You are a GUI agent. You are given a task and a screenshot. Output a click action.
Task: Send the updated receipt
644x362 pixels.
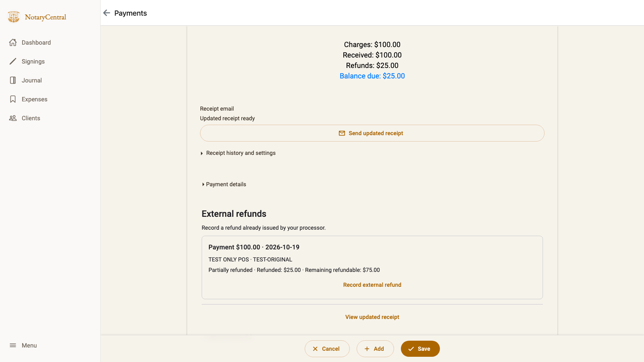pyautogui.click(x=372, y=133)
